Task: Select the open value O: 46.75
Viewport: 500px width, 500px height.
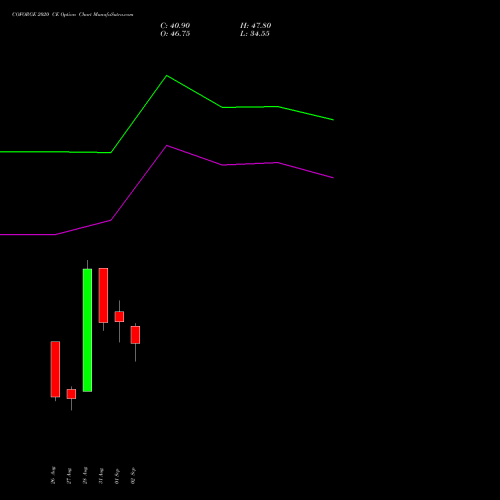Action: tap(175, 34)
